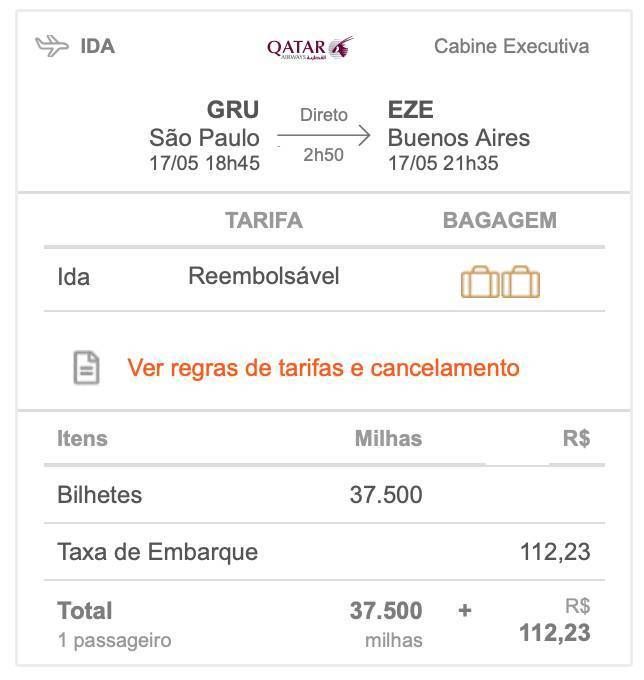Click the Taxa de Embarque row label
The height and width of the screenshot is (680, 644).
tap(157, 552)
